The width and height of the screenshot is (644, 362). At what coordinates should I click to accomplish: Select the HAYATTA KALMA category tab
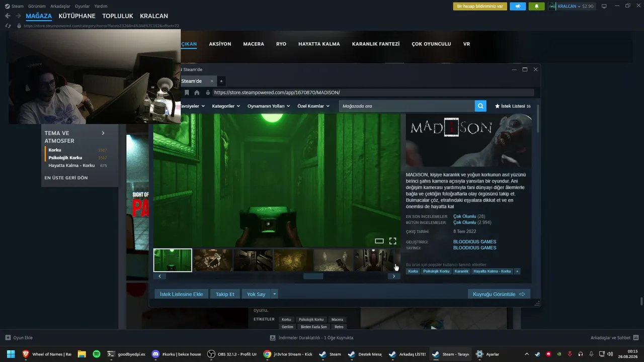tap(319, 44)
